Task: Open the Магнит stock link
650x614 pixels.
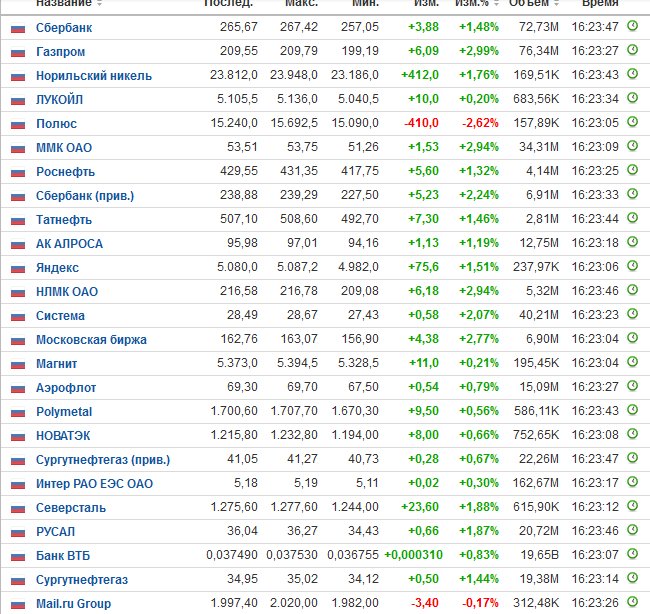Action: pyautogui.click(x=56, y=364)
